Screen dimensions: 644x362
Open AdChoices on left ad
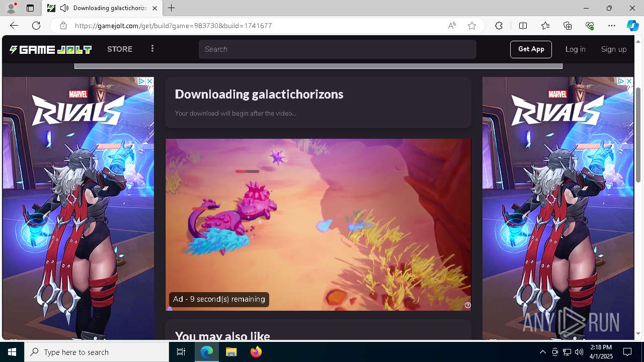[x=142, y=81]
